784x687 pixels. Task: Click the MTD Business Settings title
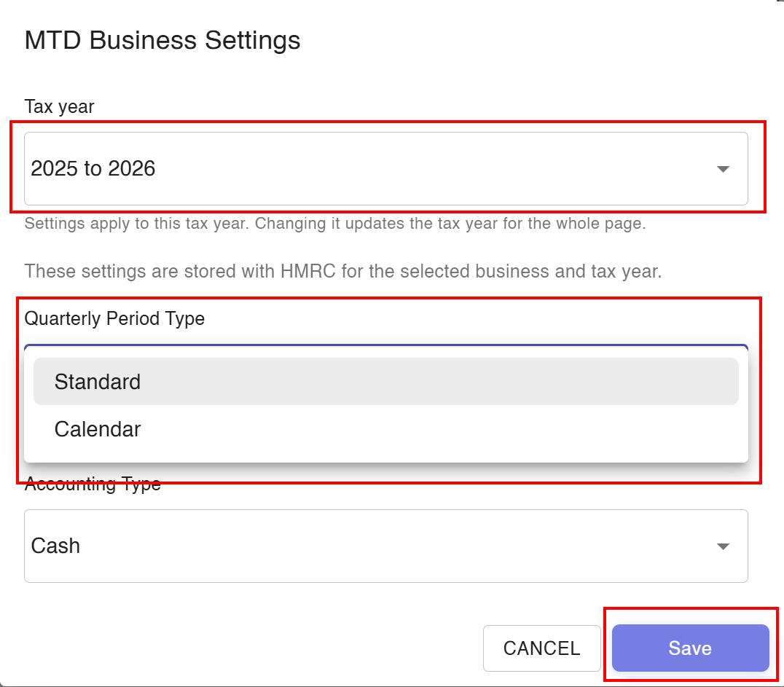[x=162, y=40]
